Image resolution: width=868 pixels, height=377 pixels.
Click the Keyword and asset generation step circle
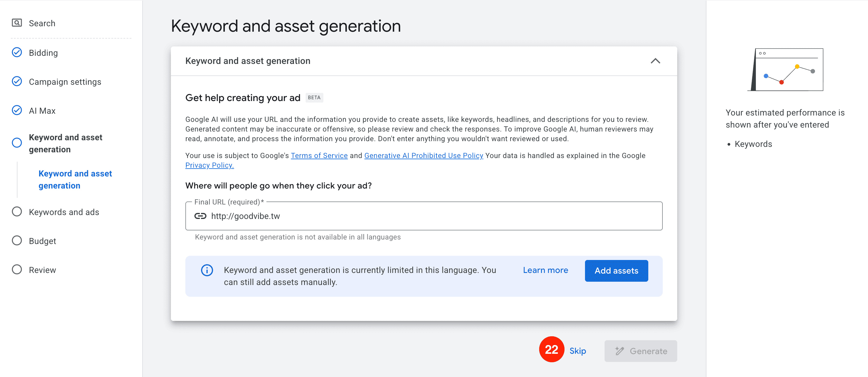click(17, 143)
